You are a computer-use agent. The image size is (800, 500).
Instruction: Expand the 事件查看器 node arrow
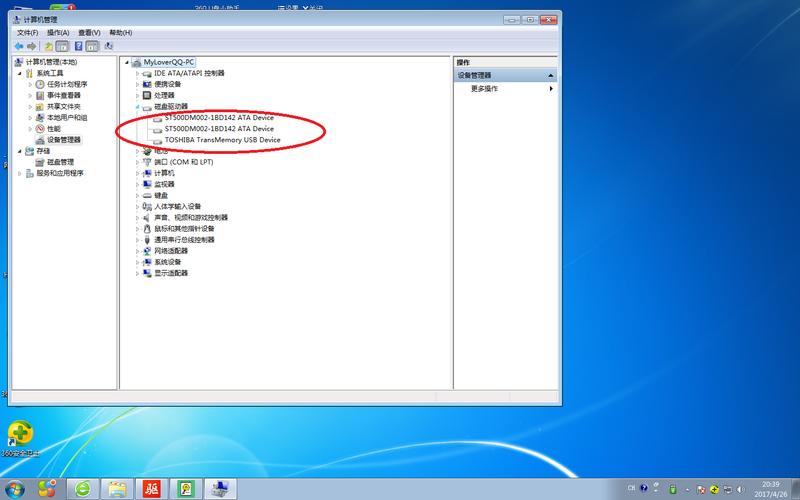[x=30, y=95]
